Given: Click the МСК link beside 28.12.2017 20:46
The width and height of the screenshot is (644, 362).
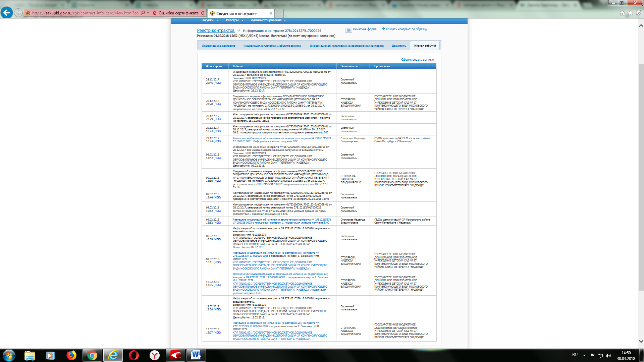Looking at the screenshot, I should click(x=217, y=83).
